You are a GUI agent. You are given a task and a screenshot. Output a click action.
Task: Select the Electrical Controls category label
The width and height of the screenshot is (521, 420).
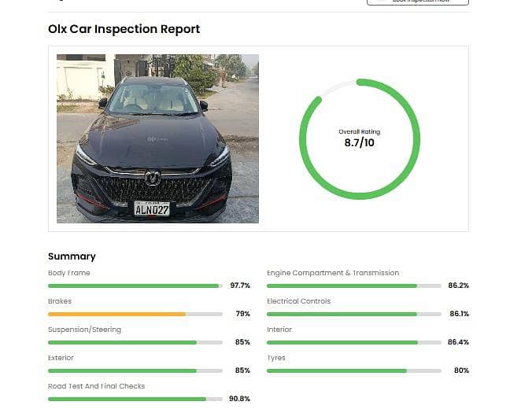click(298, 301)
